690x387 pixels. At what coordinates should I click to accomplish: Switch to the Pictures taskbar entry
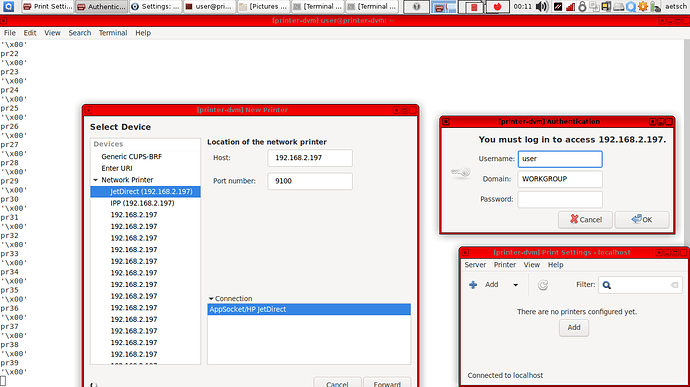[263, 7]
